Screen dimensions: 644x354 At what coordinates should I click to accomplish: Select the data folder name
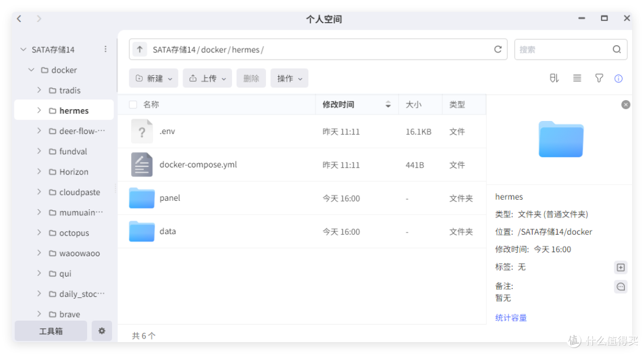(x=168, y=231)
